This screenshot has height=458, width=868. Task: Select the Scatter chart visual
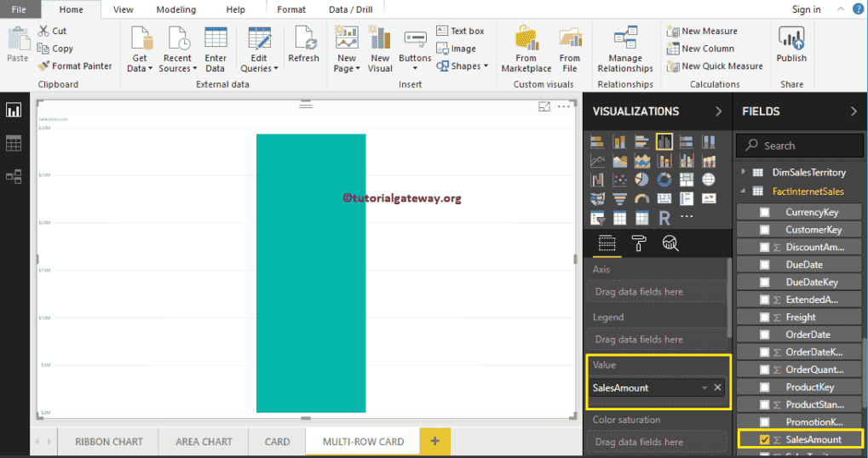(619, 180)
